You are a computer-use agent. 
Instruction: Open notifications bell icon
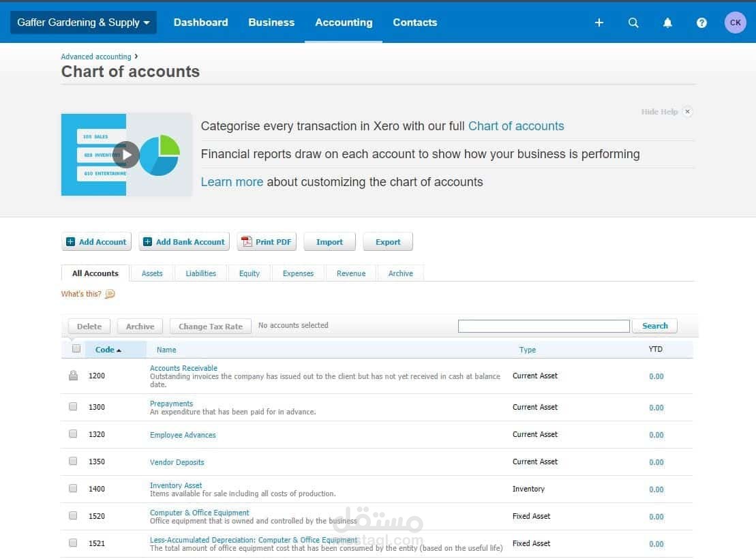click(667, 22)
